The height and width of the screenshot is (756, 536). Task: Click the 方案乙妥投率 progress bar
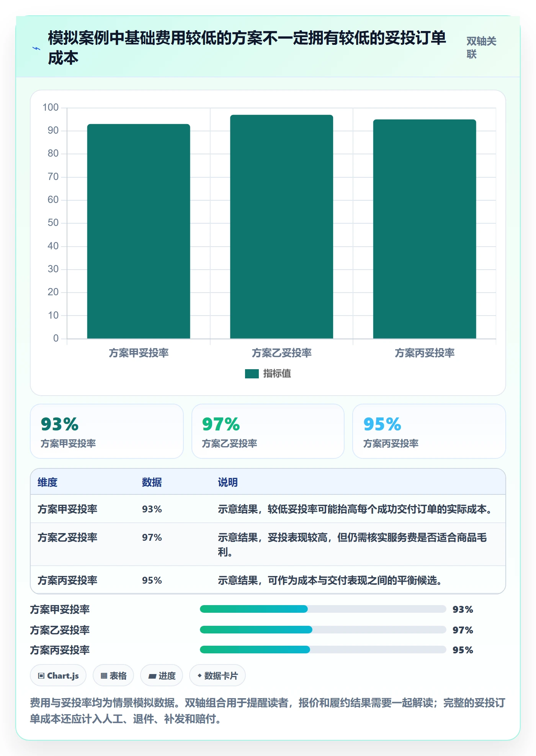click(x=323, y=630)
